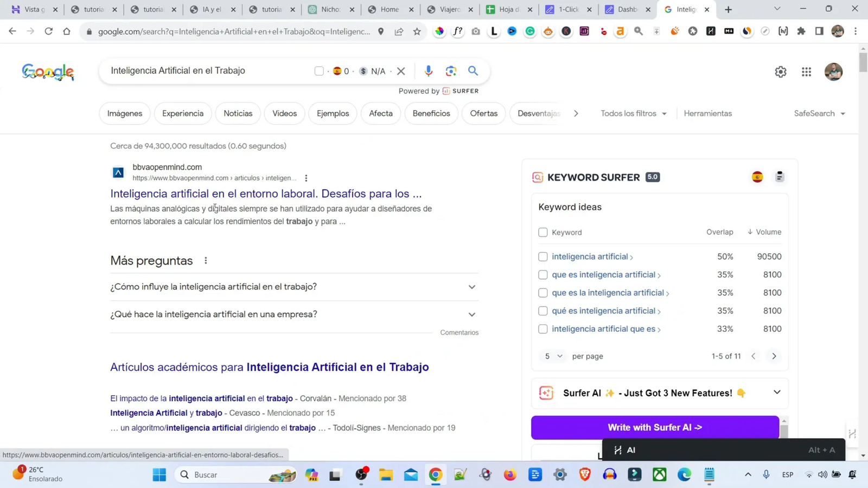
Task: Expand '¿Cómo influye la inteligencia artificial en el trabajo?'
Action: [x=471, y=286]
